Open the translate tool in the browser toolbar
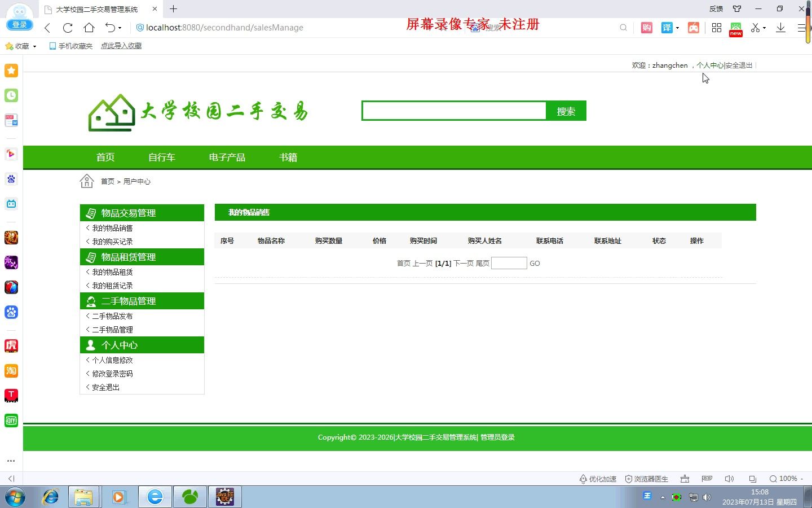Screen dimensions: 812x508 (x=667, y=27)
